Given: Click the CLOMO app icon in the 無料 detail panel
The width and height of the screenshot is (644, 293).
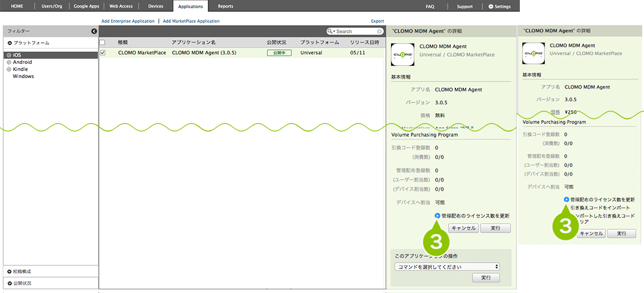Looking at the screenshot, I should 402,54.
